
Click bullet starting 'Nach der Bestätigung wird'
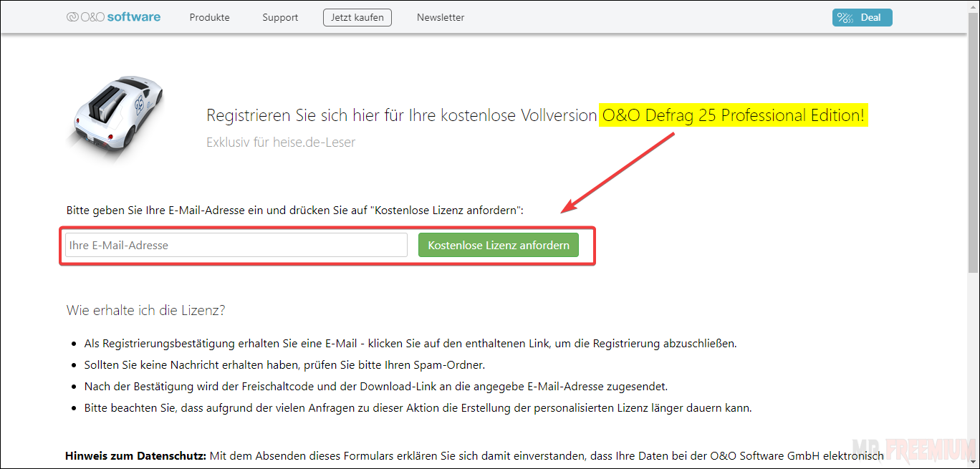(376, 387)
